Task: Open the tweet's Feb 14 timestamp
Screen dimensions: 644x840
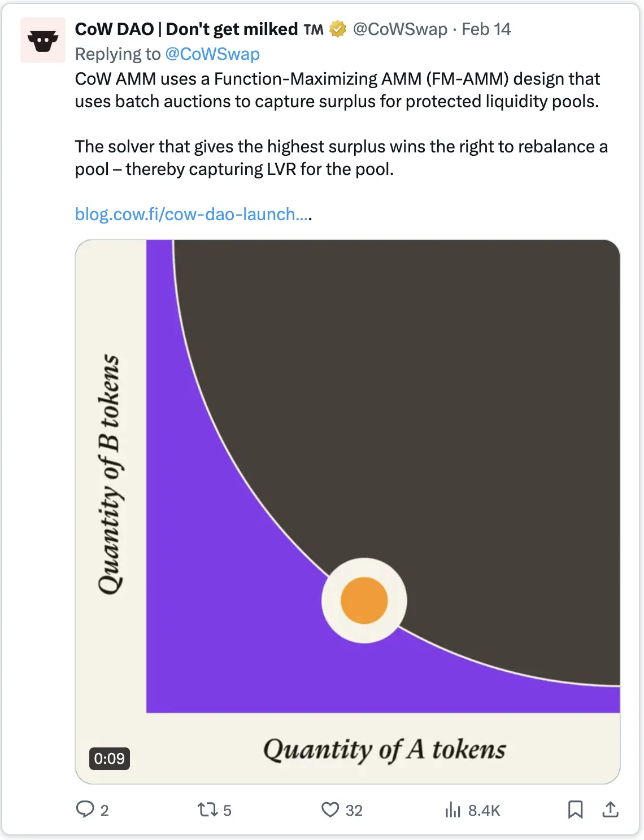Action: click(x=486, y=29)
